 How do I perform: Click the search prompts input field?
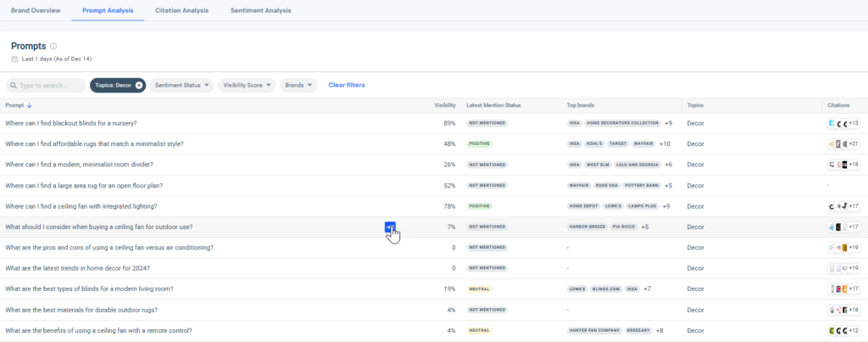[x=49, y=86]
